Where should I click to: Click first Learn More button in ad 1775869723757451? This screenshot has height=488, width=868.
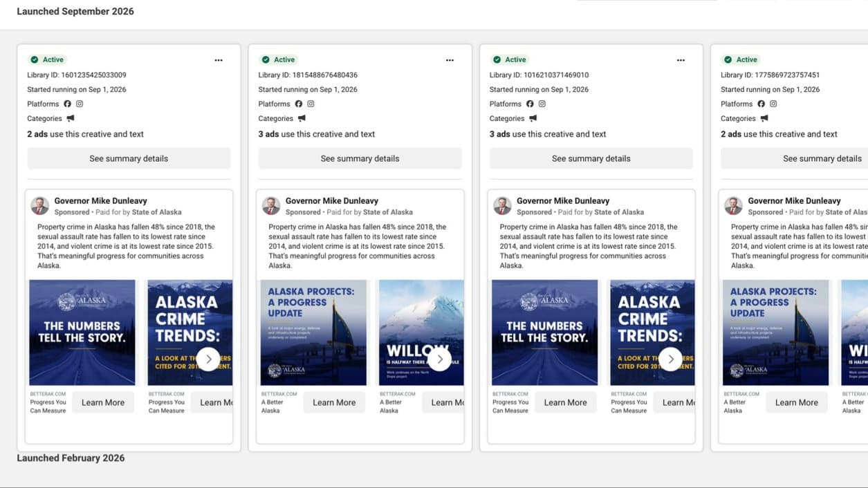tap(796, 402)
